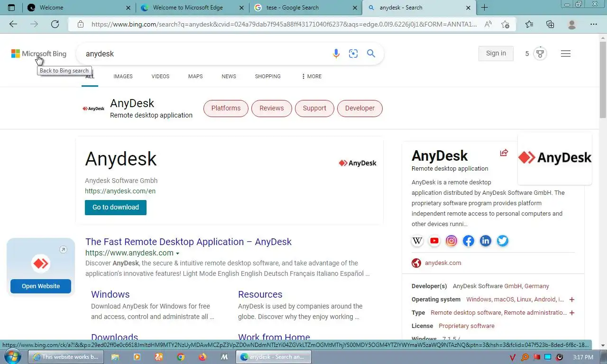Screen dimensions: 607x364
Task: Launch Chrome from the taskbar
Action: [x=181, y=357]
